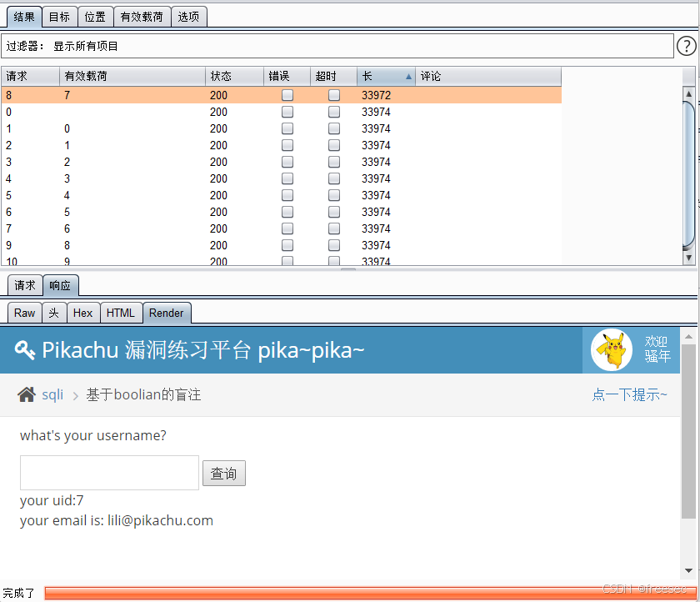Switch to the 请求 tab
700x602 pixels.
click(25, 285)
